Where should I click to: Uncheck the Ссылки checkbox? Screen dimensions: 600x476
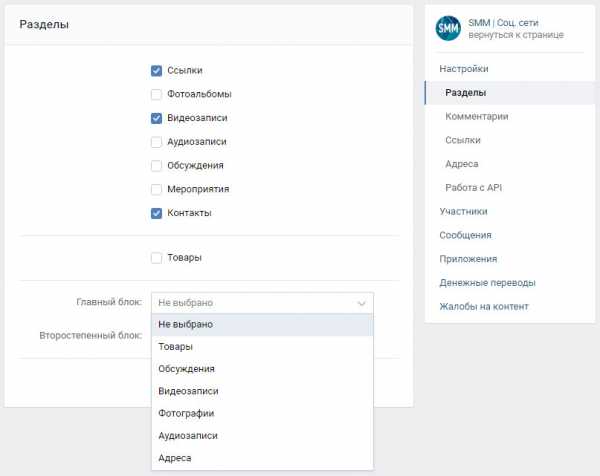pyautogui.click(x=156, y=71)
